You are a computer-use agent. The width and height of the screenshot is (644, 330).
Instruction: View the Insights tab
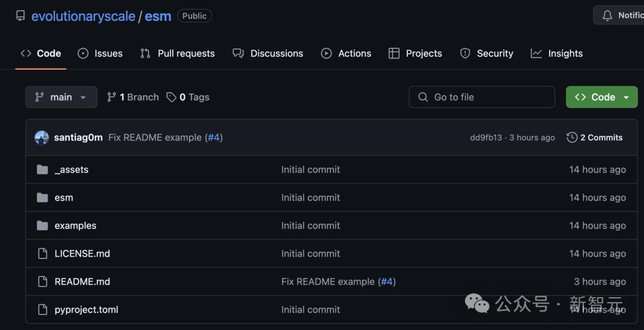(x=557, y=54)
